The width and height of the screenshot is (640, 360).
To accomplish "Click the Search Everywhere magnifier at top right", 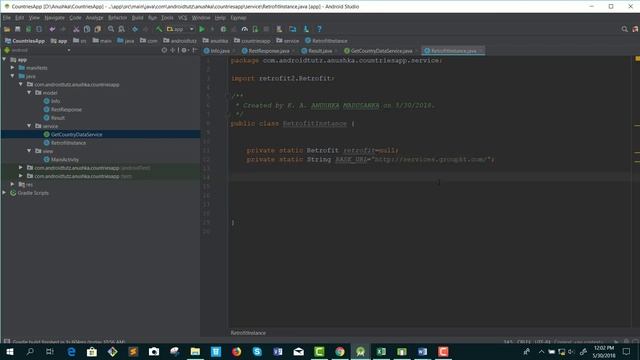I will coord(624,29).
